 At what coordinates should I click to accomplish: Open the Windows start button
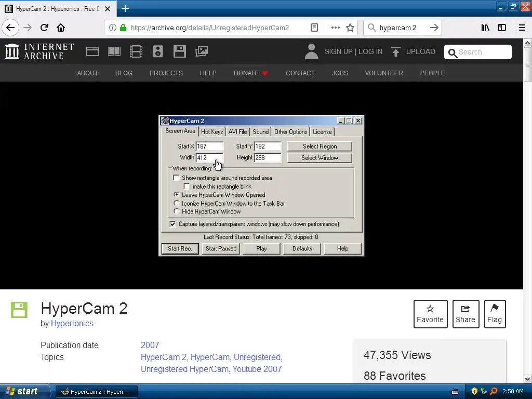pyautogui.click(x=24, y=391)
